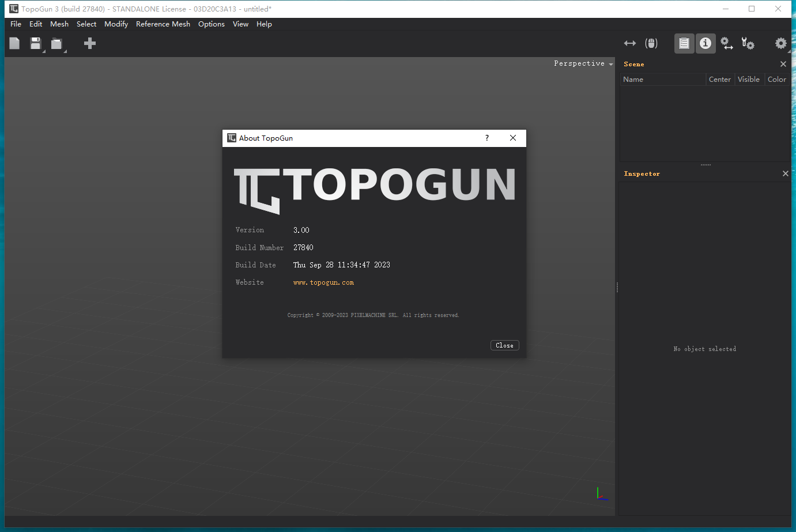Image resolution: width=796 pixels, height=532 pixels.
Task: Open the mouse controls panel icon
Action: [x=651, y=43]
